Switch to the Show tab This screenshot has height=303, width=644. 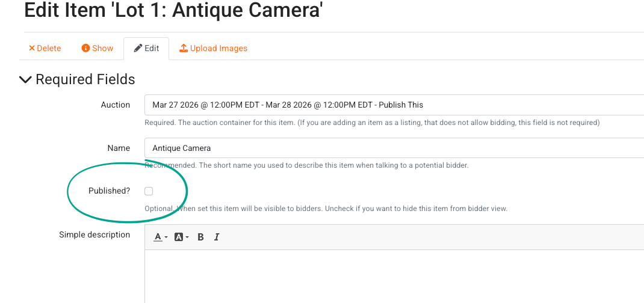point(102,49)
